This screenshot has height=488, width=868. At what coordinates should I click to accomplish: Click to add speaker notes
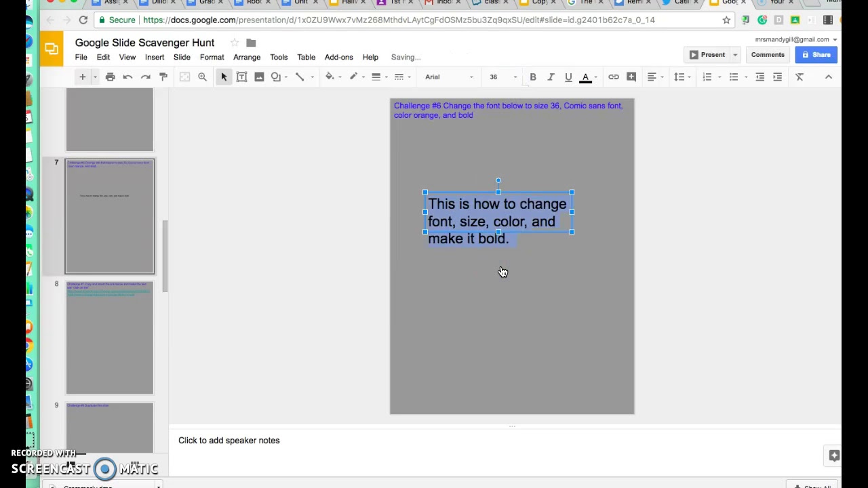229,441
